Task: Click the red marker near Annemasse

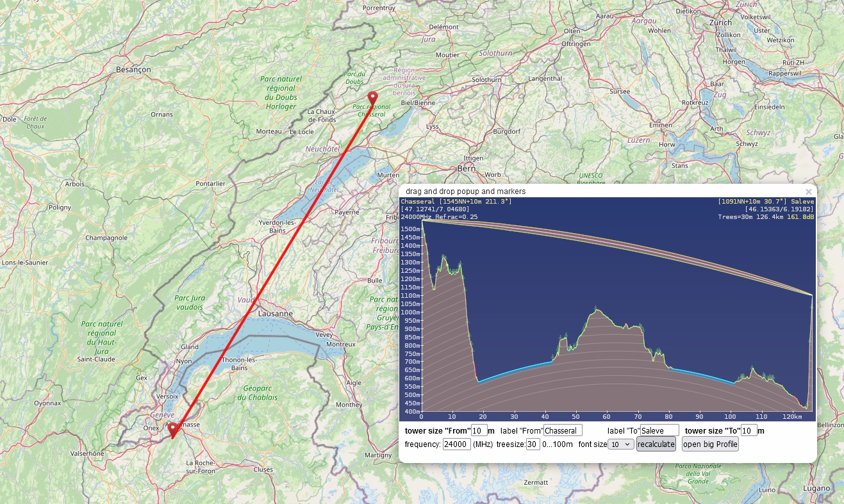Action: [x=173, y=429]
